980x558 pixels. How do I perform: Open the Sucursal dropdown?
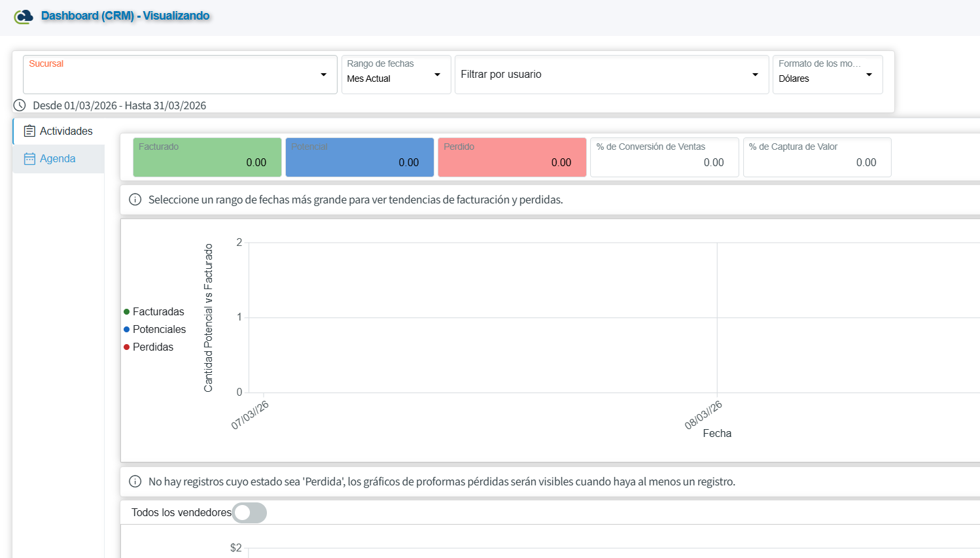click(180, 75)
